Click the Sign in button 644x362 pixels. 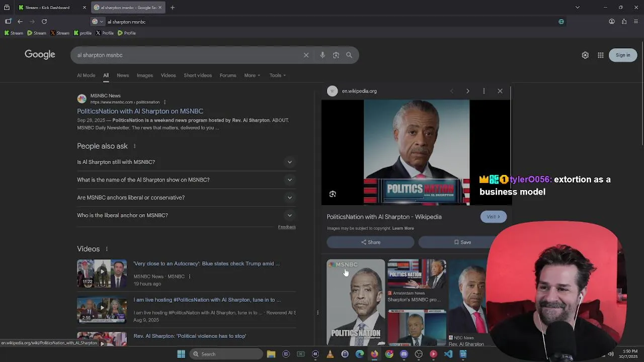coord(623,55)
